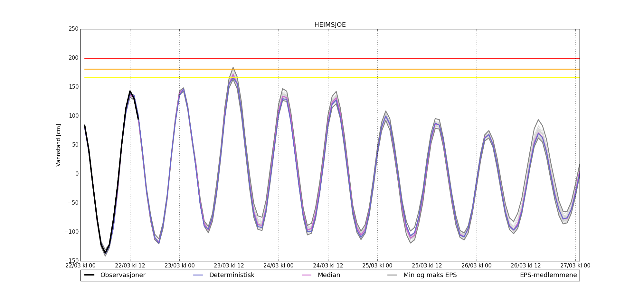The image size is (644, 290).
Task: Click the blue Deterministisk legend line sample
Action: point(198,275)
